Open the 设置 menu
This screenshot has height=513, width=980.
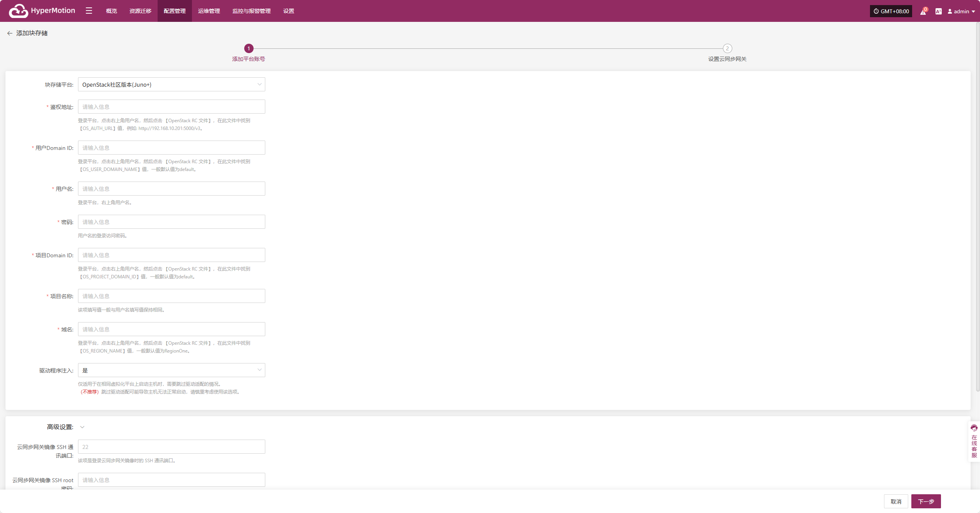(x=289, y=11)
